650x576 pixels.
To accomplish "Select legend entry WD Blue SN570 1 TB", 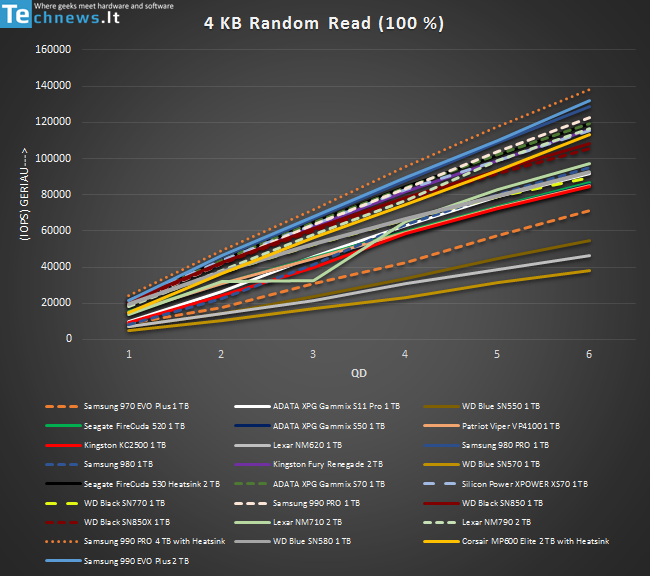I will tap(482, 464).
